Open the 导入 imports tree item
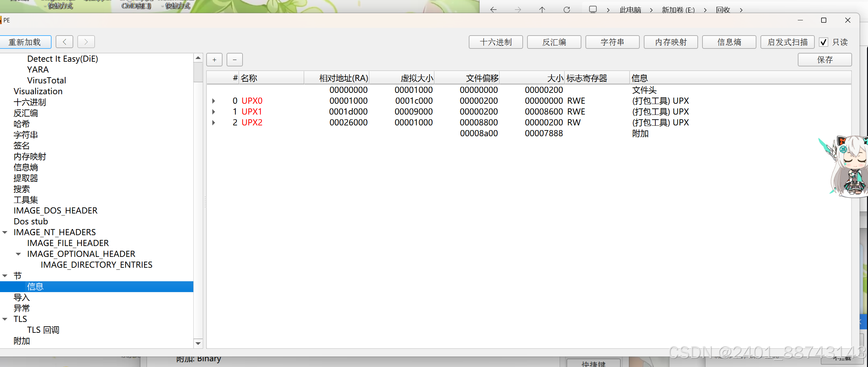 click(22, 298)
